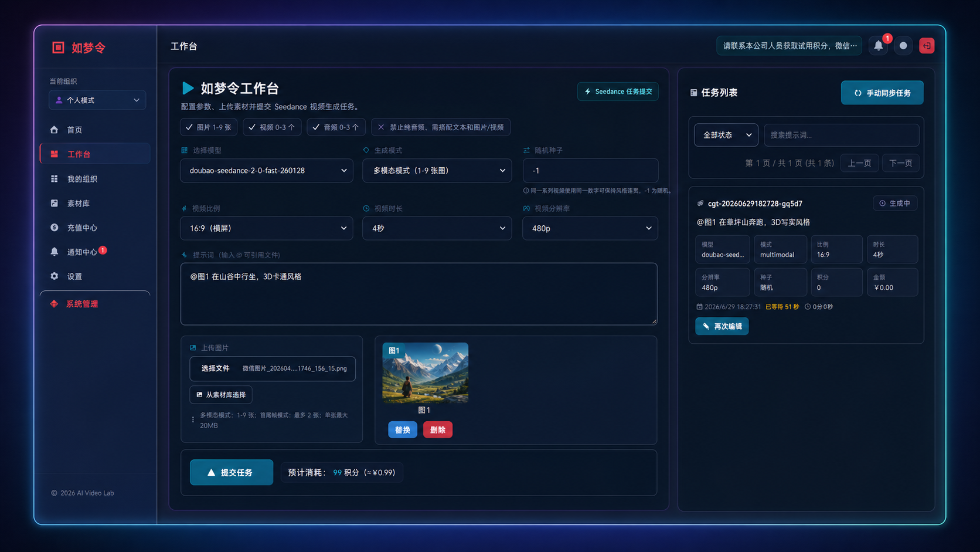Click the task prompt @图1 在草坪山奔跑
This screenshot has height=552, width=980.
coord(753,222)
